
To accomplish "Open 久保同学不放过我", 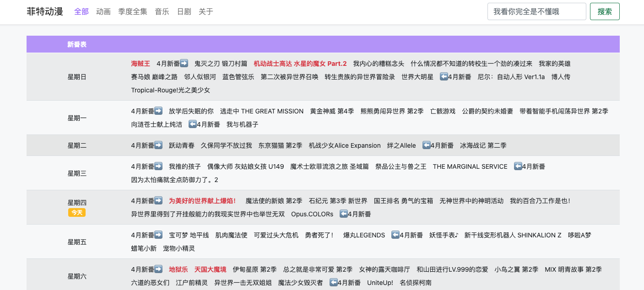I will pyautogui.click(x=227, y=145).
